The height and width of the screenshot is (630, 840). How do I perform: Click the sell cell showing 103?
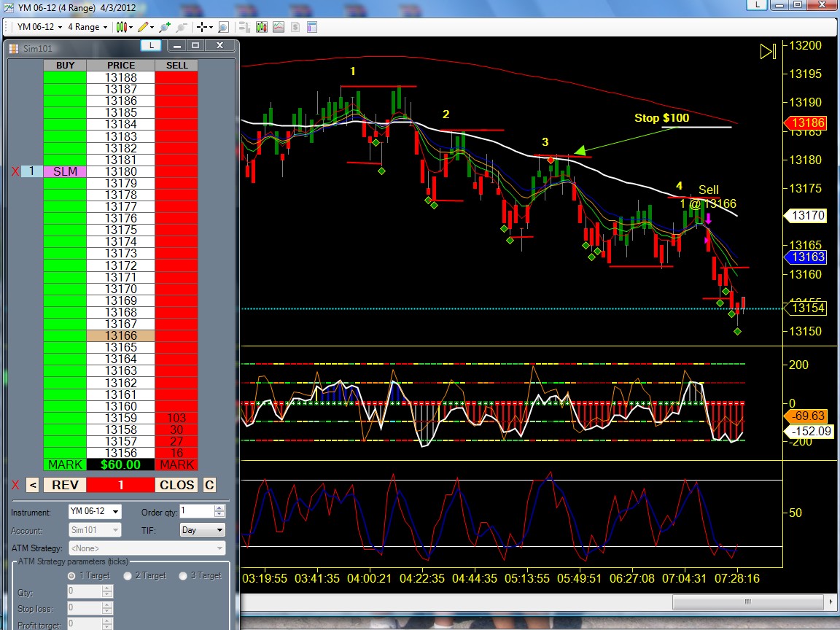[x=176, y=418]
